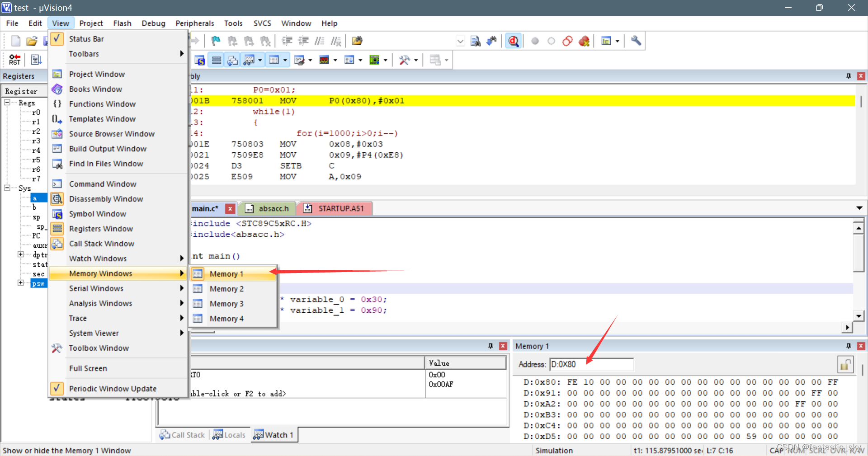The height and width of the screenshot is (456, 868).
Task: Switch to the absacc.h tab
Action: coord(267,208)
